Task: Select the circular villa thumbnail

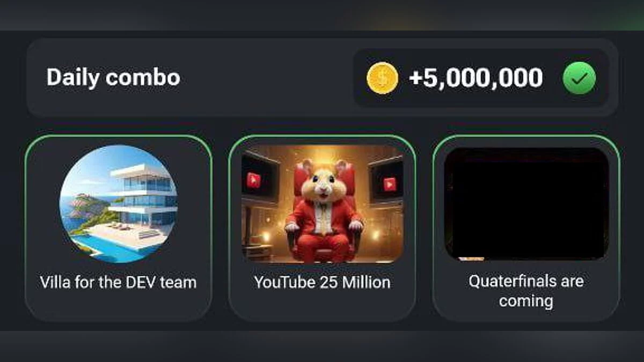Action: [118, 204]
